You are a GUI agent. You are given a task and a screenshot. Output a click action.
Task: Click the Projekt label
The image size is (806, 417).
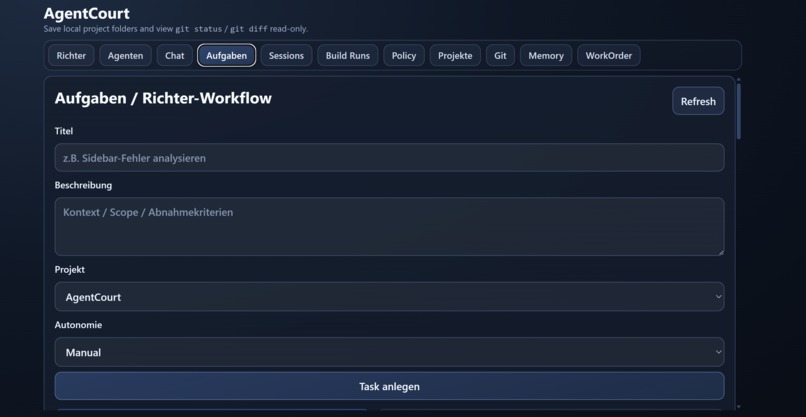coord(69,269)
